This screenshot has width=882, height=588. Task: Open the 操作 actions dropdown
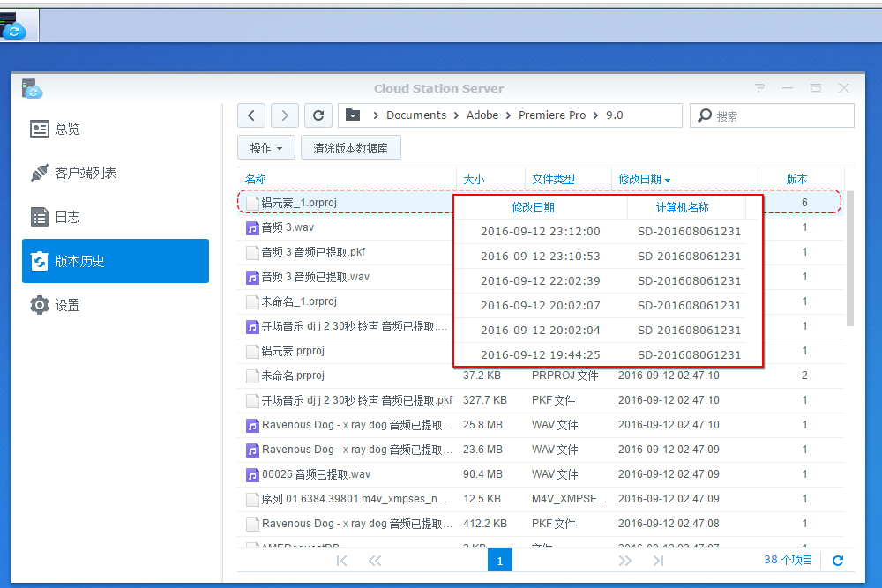pyautogui.click(x=265, y=147)
